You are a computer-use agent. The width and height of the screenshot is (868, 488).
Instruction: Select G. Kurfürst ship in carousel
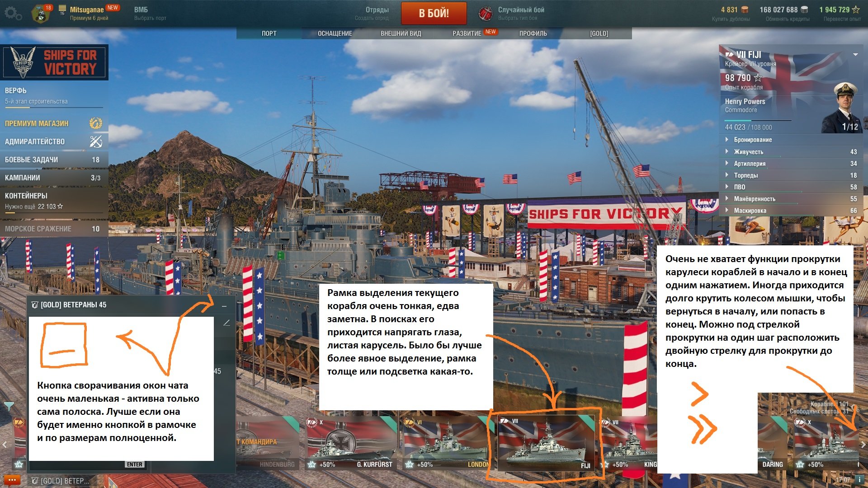tap(350, 443)
